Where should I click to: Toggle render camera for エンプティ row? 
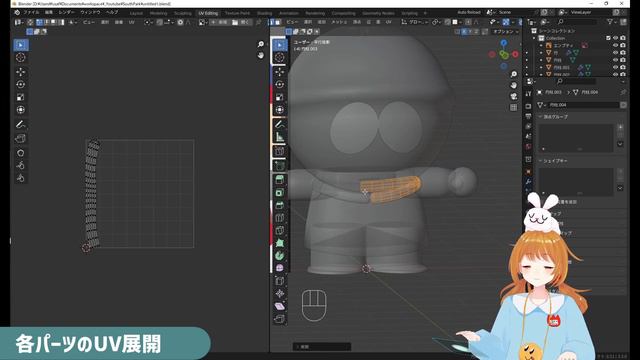pos(623,45)
